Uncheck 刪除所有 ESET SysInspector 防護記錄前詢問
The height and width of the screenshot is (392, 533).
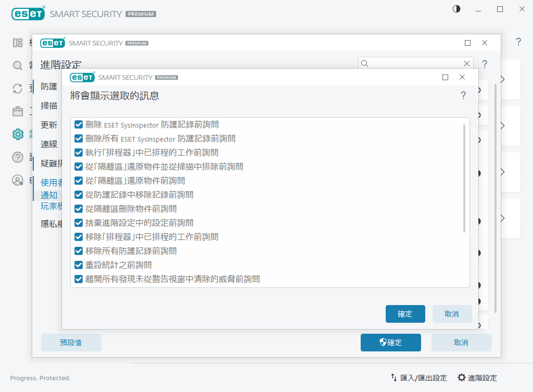(x=79, y=138)
